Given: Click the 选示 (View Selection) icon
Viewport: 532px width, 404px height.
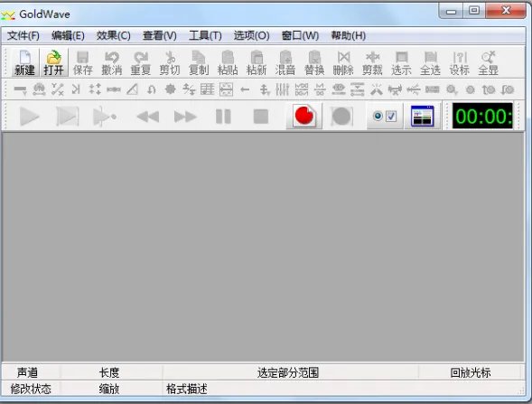Looking at the screenshot, I should 401,62.
